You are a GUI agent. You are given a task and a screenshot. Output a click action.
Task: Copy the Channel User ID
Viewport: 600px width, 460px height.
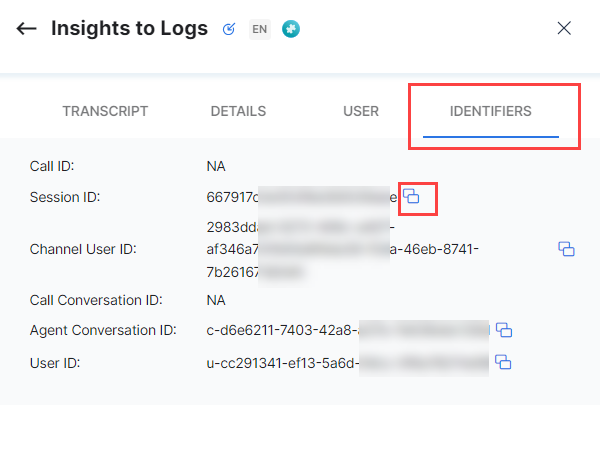pyautogui.click(x=566, y=249)
